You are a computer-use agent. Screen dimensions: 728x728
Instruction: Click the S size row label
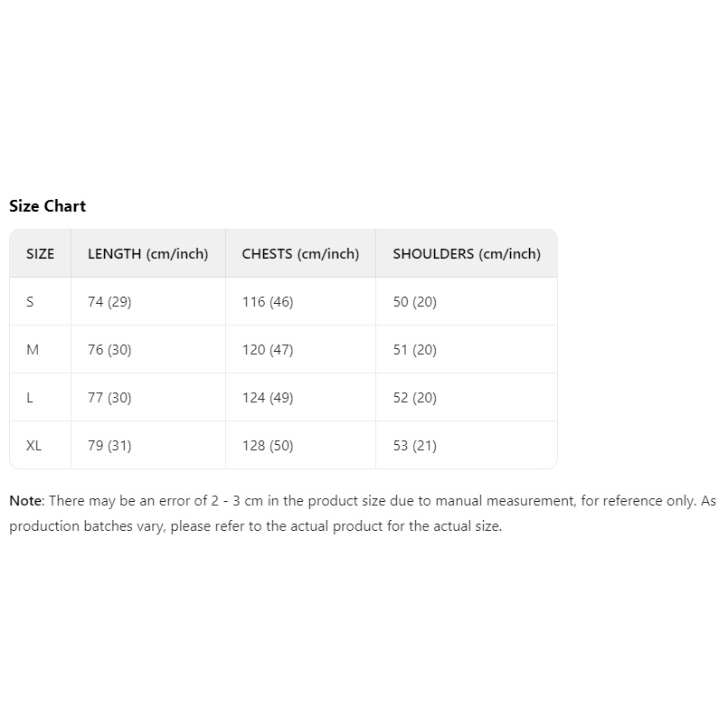30,302
